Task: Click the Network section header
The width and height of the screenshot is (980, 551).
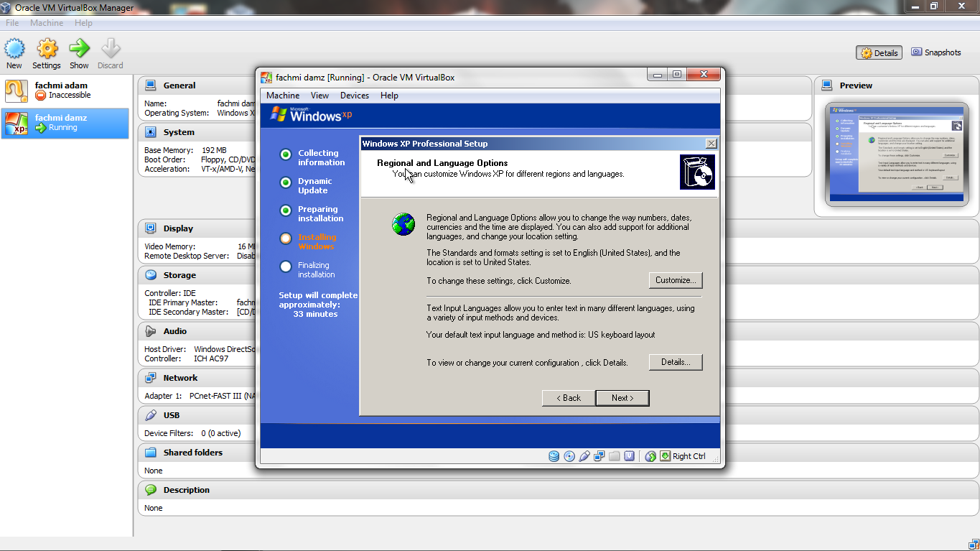Action: (180, 378)
